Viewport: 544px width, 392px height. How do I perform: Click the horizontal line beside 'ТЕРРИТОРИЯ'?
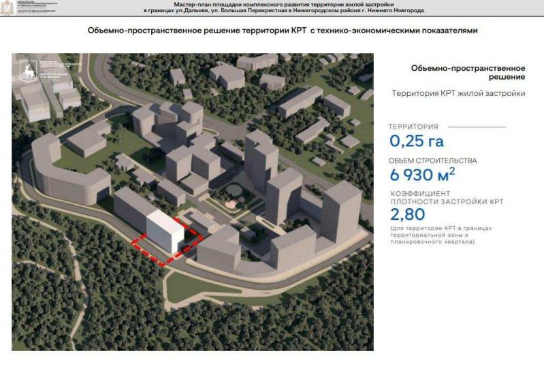[477, 127]
